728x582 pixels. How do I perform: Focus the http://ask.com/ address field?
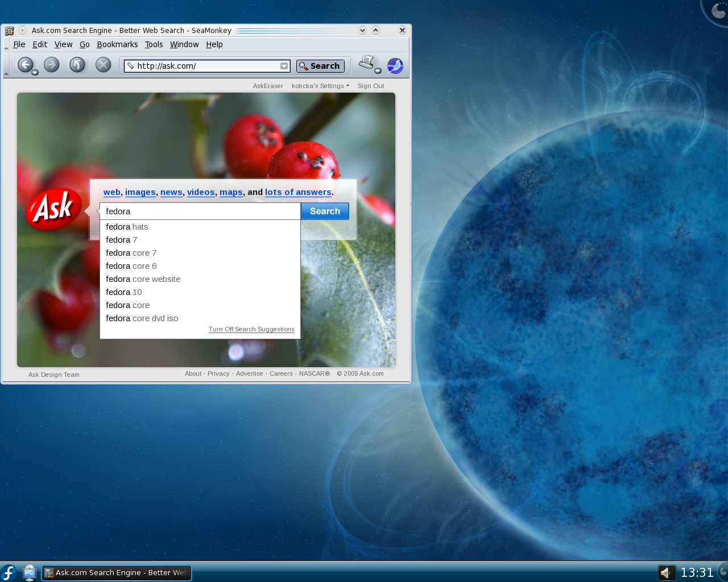coord(207,66)
